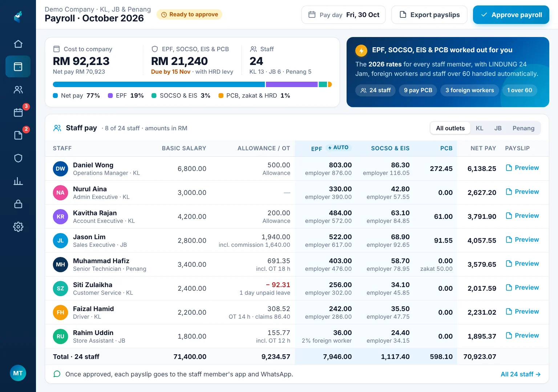Viewport: 558px width, 392px height.
Task: Approve the October payroll
Action: tap(511, 15)
